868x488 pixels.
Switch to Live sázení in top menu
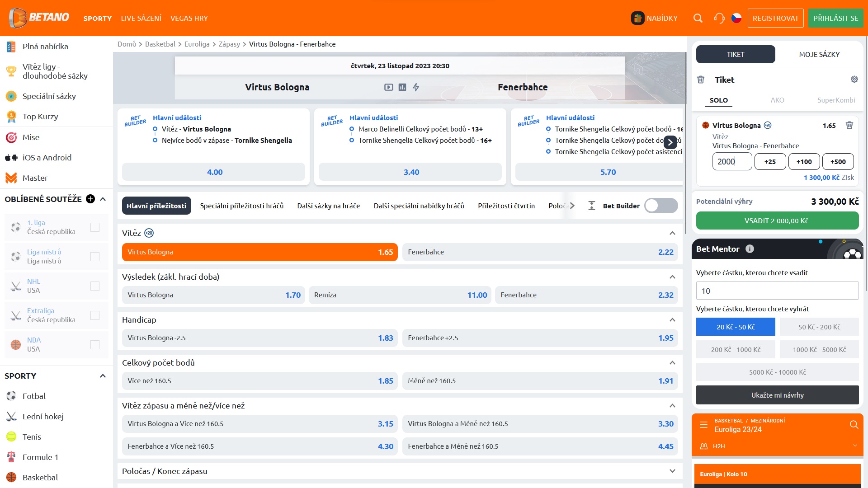(x=141, y=18)
